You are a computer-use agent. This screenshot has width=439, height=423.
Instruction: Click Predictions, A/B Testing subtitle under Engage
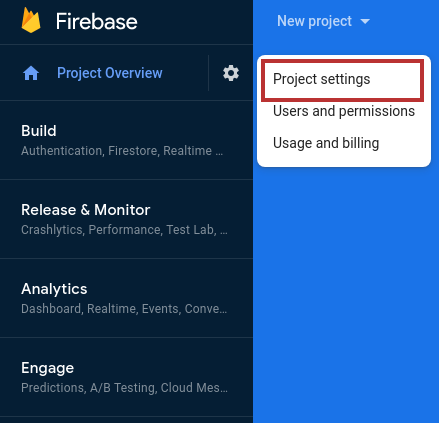124,388
